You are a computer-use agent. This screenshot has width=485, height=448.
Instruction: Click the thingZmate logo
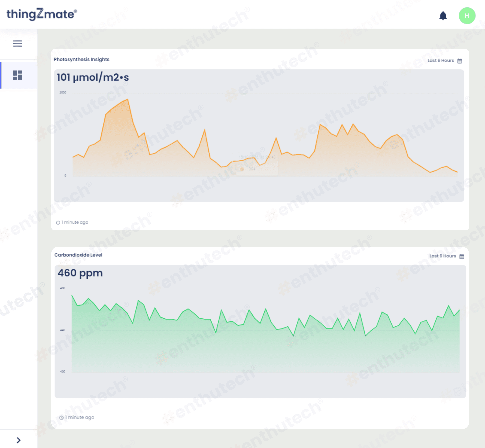42,14
